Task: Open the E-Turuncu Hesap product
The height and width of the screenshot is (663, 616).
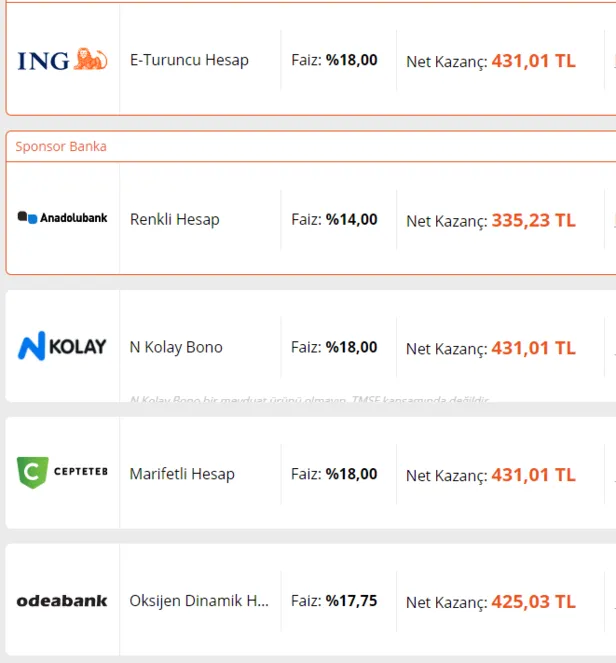Action: pos(189,60)
